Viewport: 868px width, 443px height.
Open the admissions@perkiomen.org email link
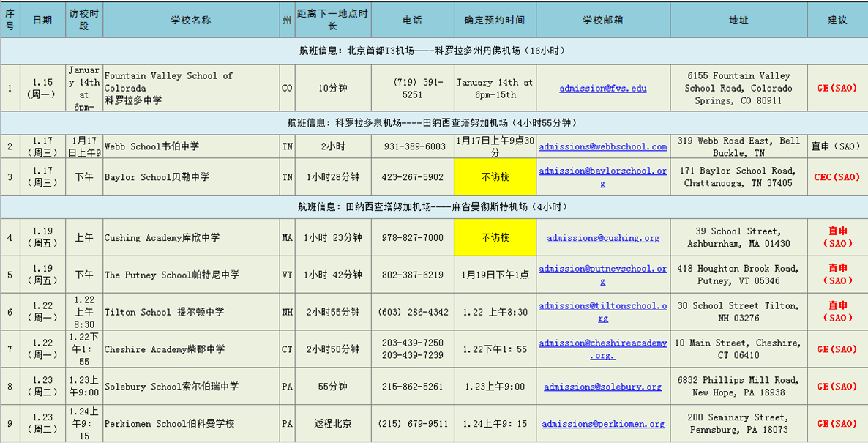click(x=603, y=424)
